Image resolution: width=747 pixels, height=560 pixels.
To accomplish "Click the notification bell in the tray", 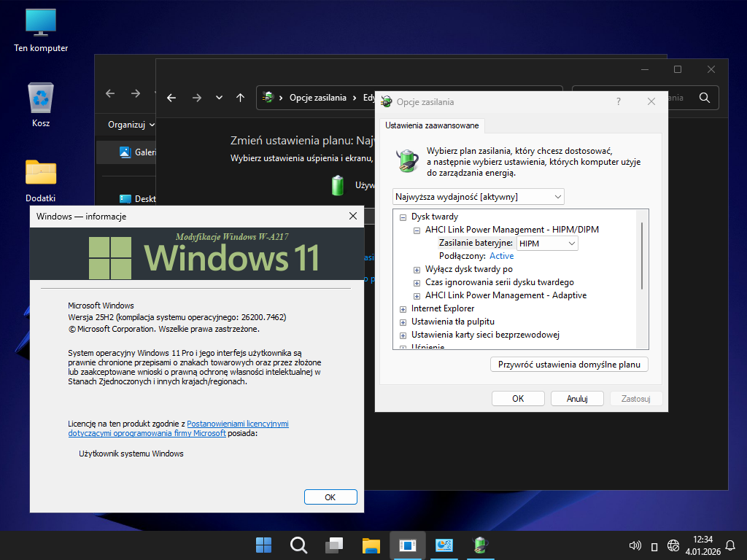I will (x=730, y=545).
